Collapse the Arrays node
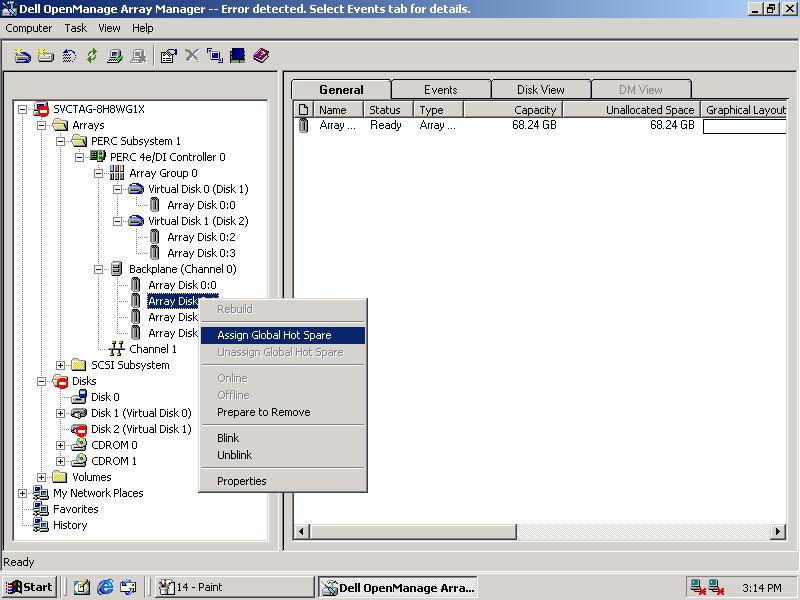 (x=41, y=125)
